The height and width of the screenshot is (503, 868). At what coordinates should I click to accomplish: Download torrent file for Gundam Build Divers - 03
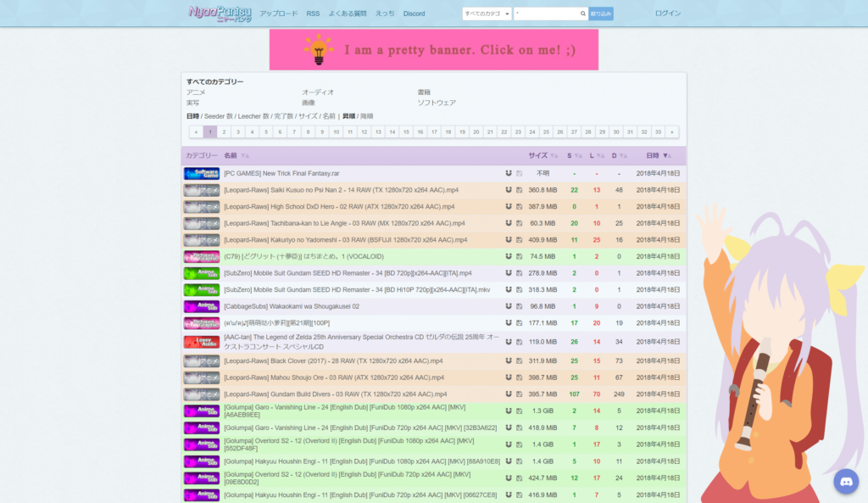[x=520, y=394]
